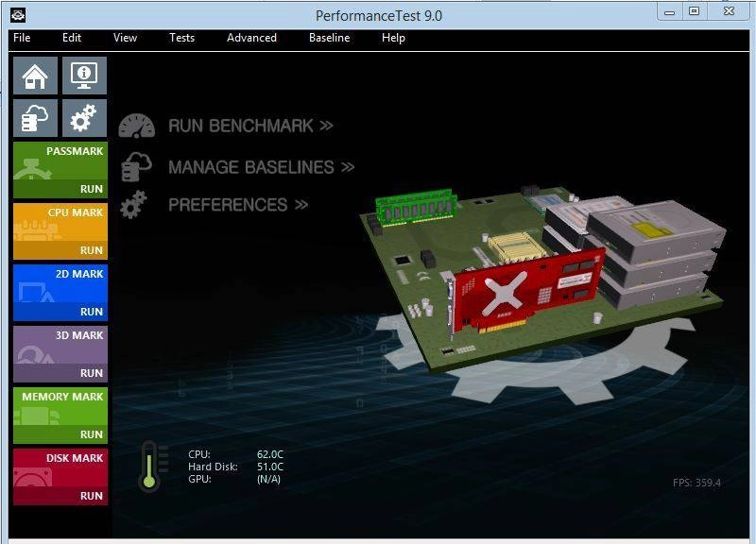Image resolution: width=756 pixels, height=544 pixels.
Task: Click the green RAM module on the motherboard
Action: 416,208
